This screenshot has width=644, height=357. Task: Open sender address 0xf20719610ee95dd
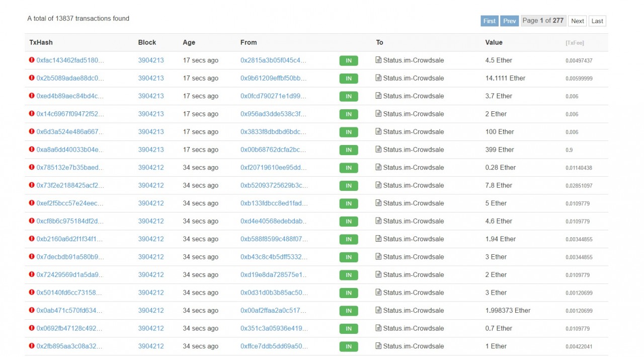click(273, 168)
